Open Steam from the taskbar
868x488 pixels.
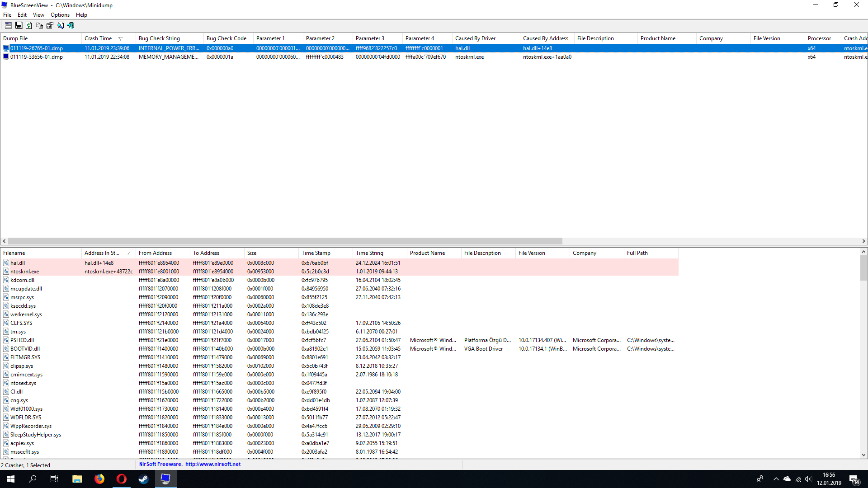pyautogui.click(x=143, y=479)
